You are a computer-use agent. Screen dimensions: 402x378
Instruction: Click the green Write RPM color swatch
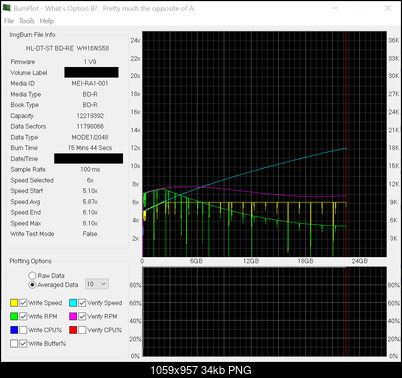(14, 316)
